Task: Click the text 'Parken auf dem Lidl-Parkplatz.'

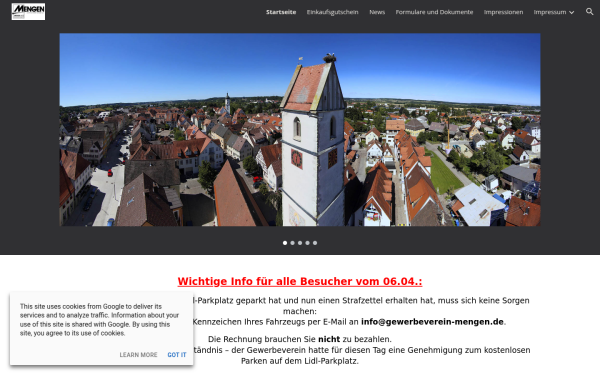Action: pyautogui.click(x=300, y=361)
